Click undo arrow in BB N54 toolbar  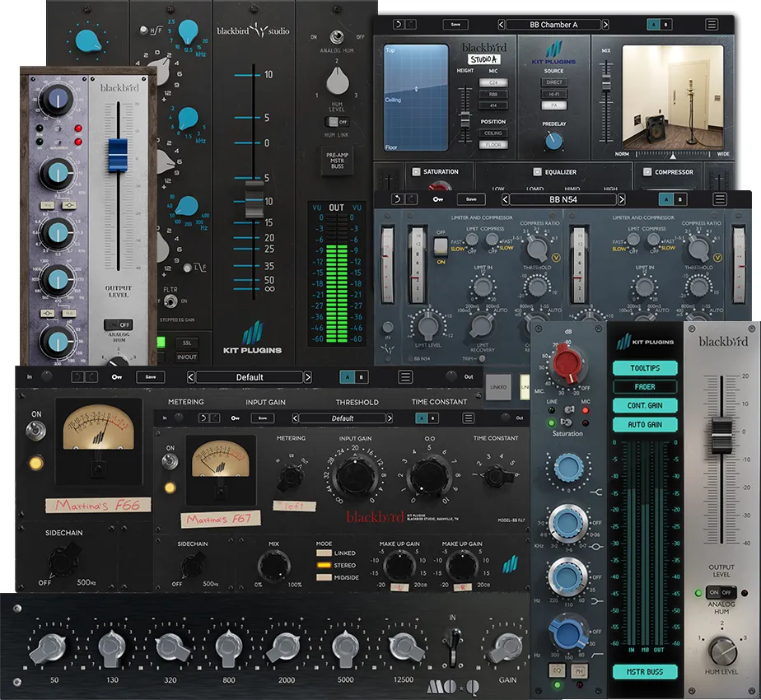coord(398,199)
